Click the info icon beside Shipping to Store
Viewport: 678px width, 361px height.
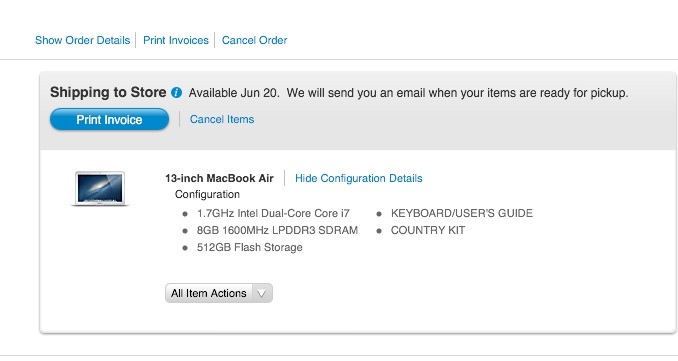click(176, 93)
